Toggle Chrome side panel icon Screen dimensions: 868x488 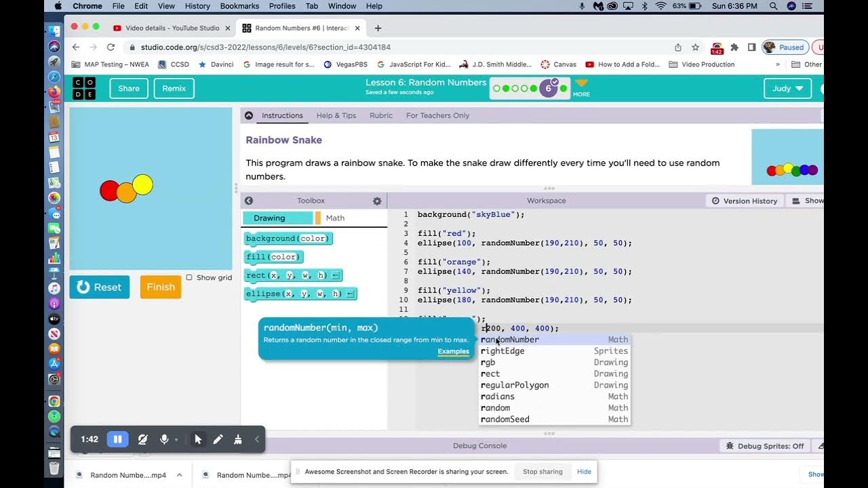[751, 47]
